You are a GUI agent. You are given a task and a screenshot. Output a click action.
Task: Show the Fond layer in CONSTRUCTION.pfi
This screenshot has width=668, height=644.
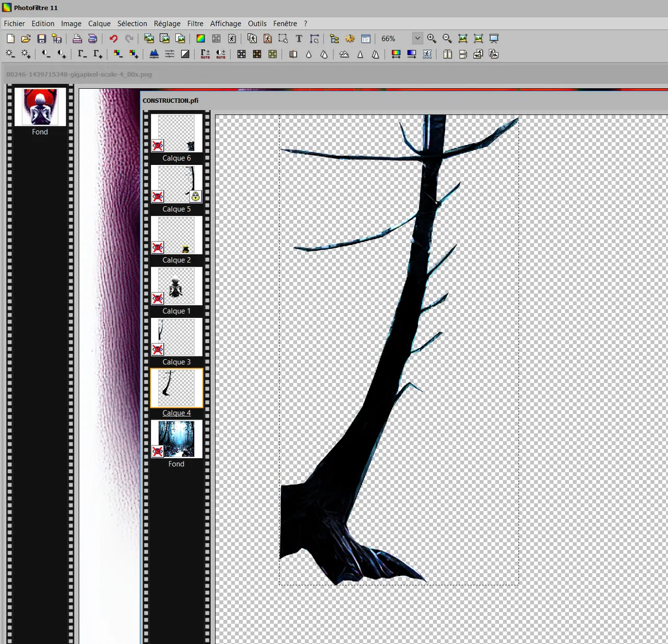point(158,451)
